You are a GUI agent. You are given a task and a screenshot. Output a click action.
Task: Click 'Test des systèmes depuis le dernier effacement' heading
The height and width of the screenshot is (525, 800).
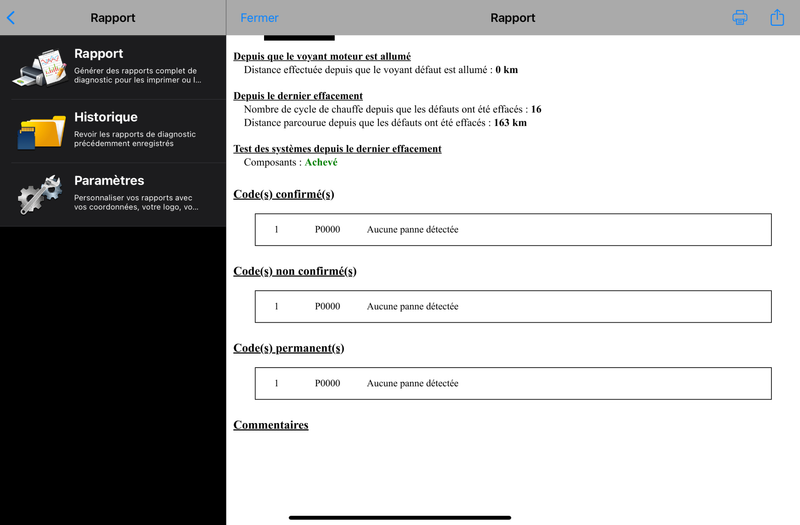pyautogui.click(x=337, y=149)
